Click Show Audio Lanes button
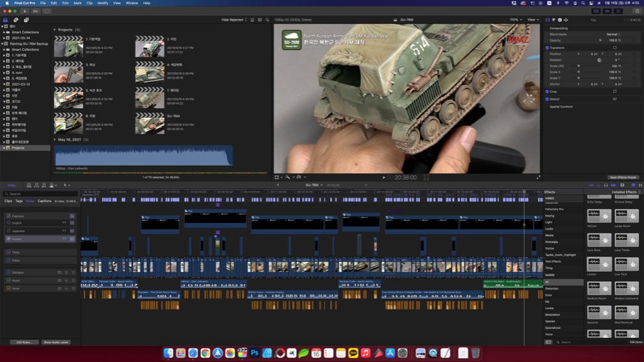Image resolution: width=644 pixels, height=362 pixels. (56, 342)
